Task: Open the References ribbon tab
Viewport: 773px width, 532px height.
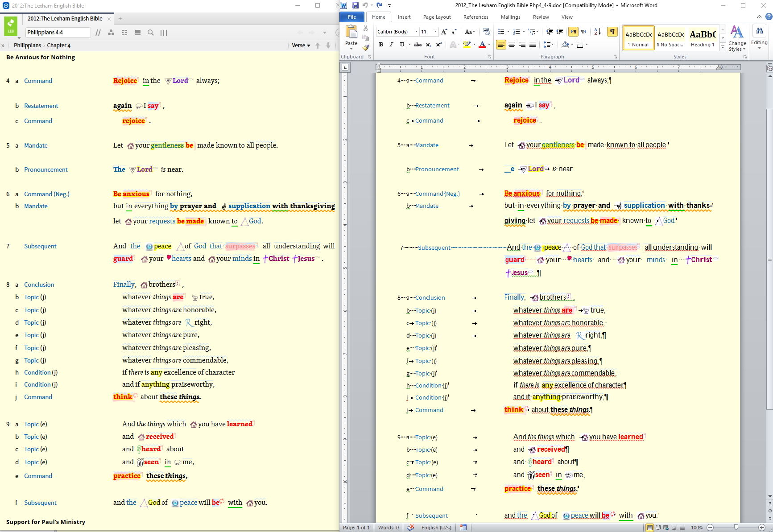Action: pyautogui.click(x=475, y=17)
